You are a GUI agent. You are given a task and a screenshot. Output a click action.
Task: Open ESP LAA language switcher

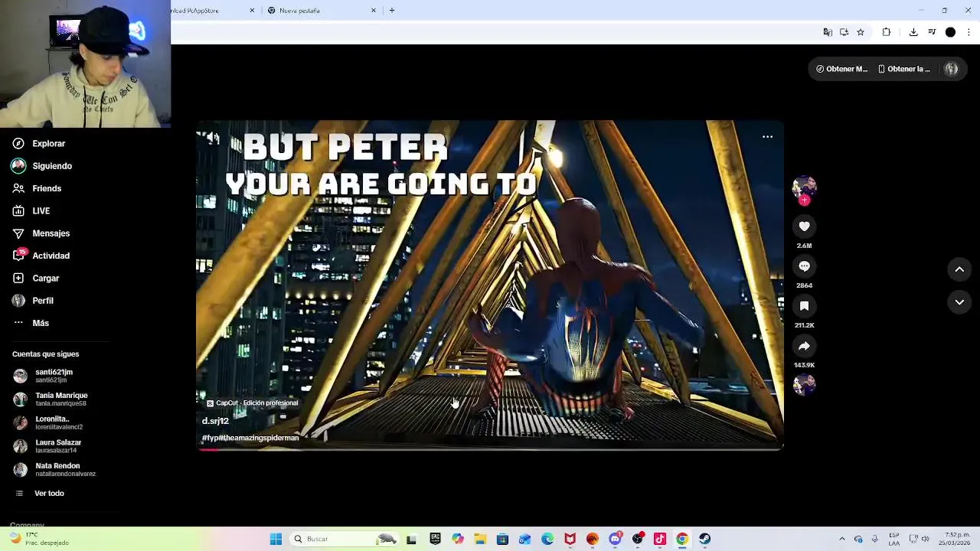pos(894,539)
